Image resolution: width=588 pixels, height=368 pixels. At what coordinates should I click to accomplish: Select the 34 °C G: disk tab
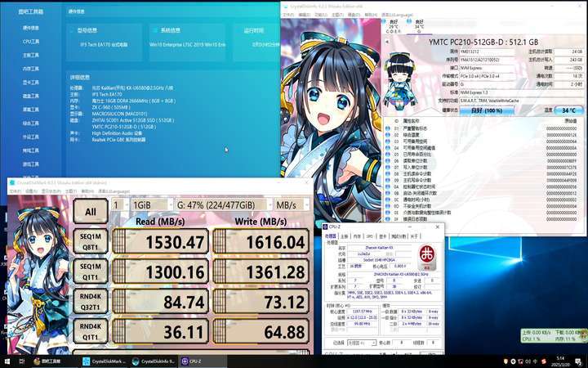[x=419, y=26]
